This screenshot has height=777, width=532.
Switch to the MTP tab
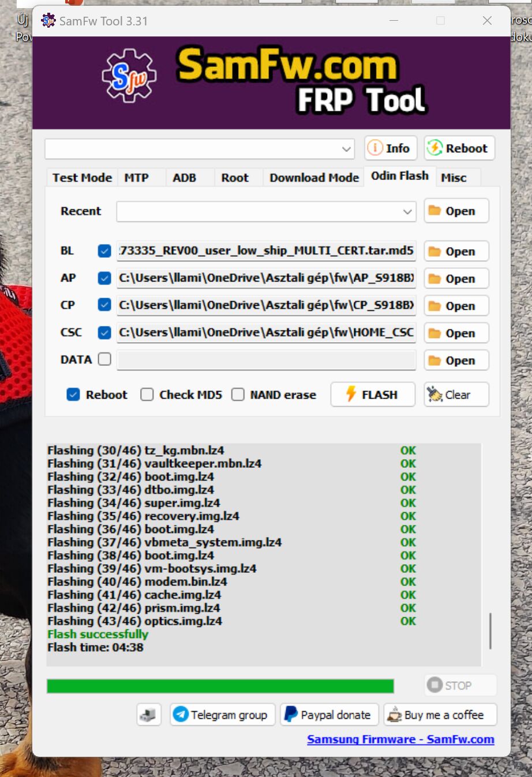(137, 178)
